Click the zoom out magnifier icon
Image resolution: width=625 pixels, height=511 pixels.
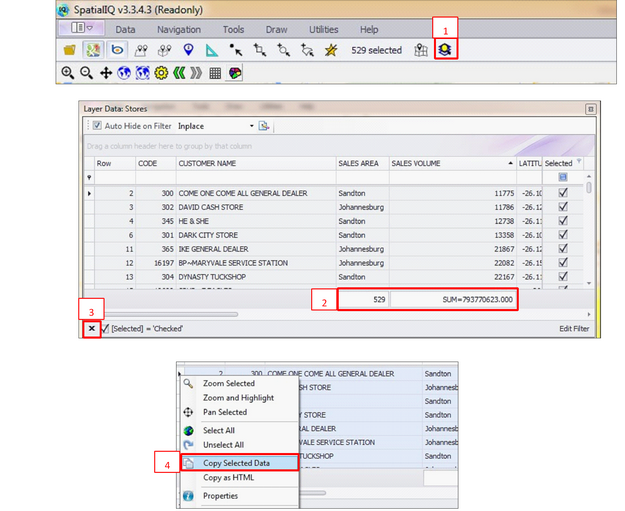(86, 73)
